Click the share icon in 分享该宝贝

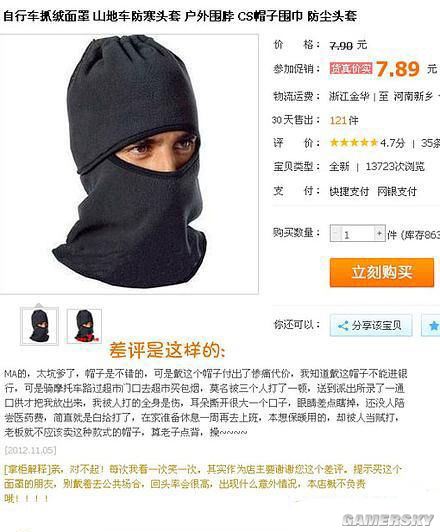[343, 326]
